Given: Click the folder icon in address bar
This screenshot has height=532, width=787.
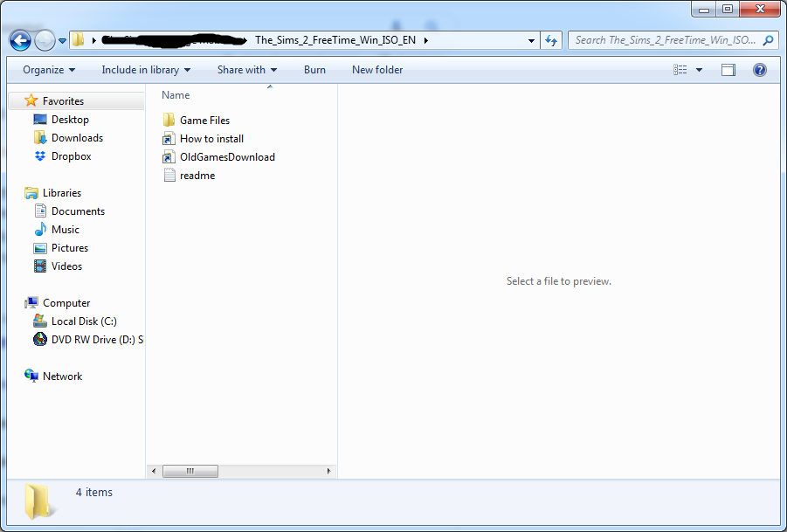Looking at the screenshot, I should tap(79, 39).
